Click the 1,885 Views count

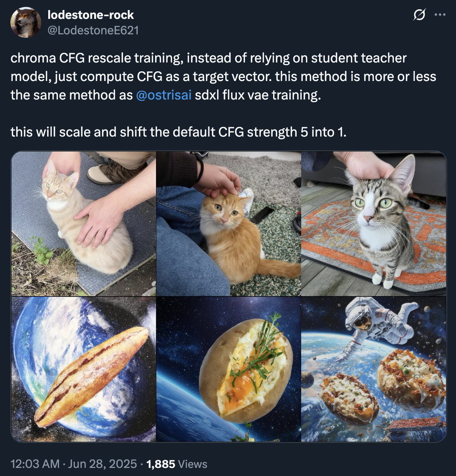point(177,464)
